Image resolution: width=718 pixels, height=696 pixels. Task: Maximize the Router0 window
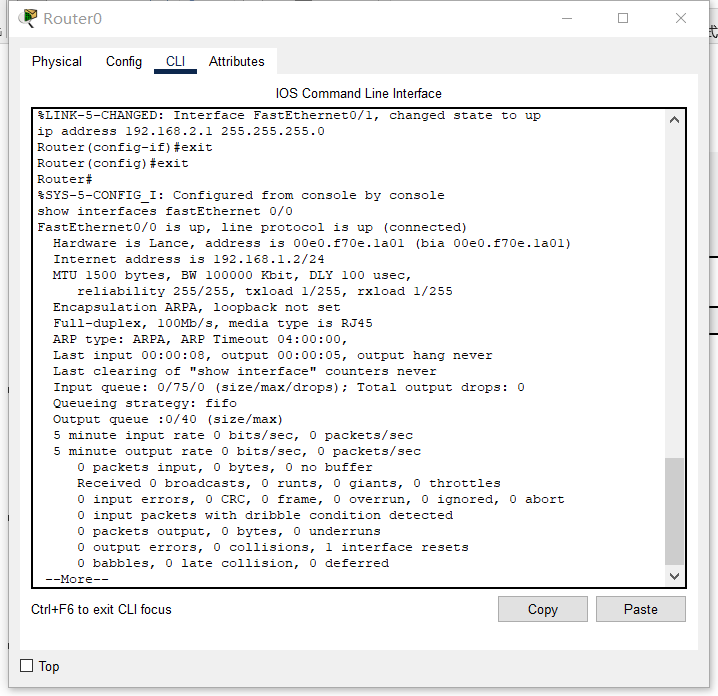(623, 18)
